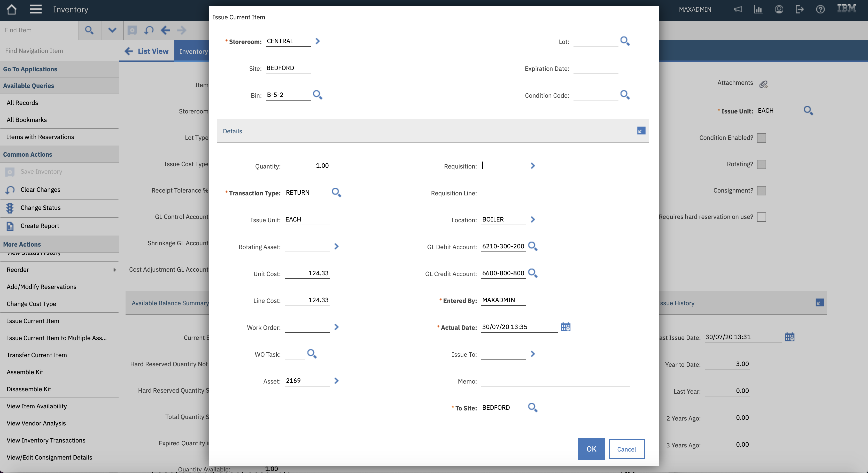
Task: Click the home icon in top bar
Action: 11,10
